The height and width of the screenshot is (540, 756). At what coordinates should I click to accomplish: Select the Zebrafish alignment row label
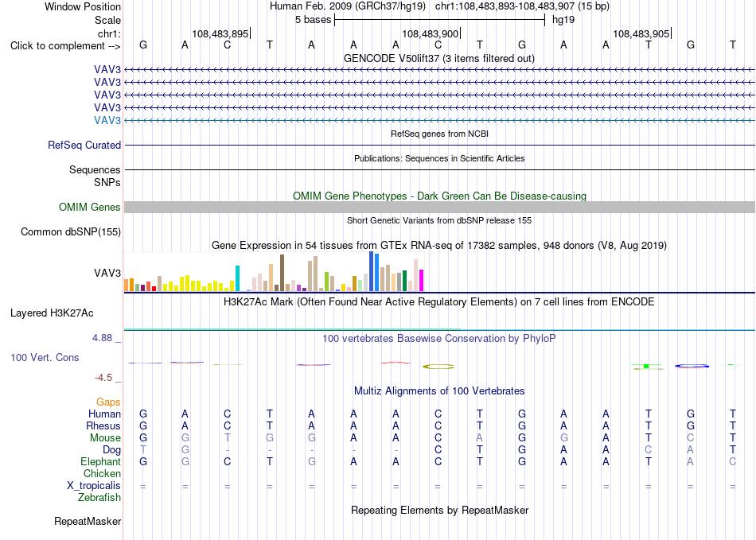point(99,497)
